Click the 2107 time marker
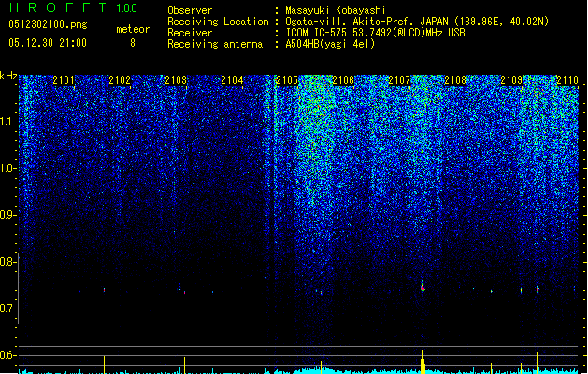588x374 pixels. point(399,80)
